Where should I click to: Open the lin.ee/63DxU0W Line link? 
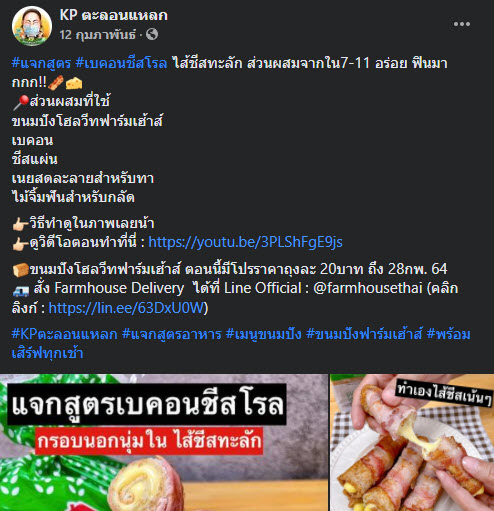coord(126,308)
